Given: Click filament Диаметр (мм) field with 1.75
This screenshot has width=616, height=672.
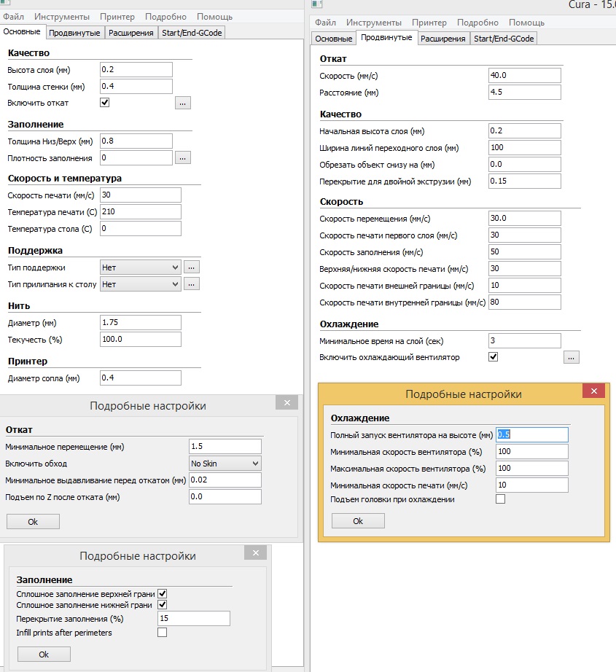Looking at the screenshot, I should click(141, 323).
